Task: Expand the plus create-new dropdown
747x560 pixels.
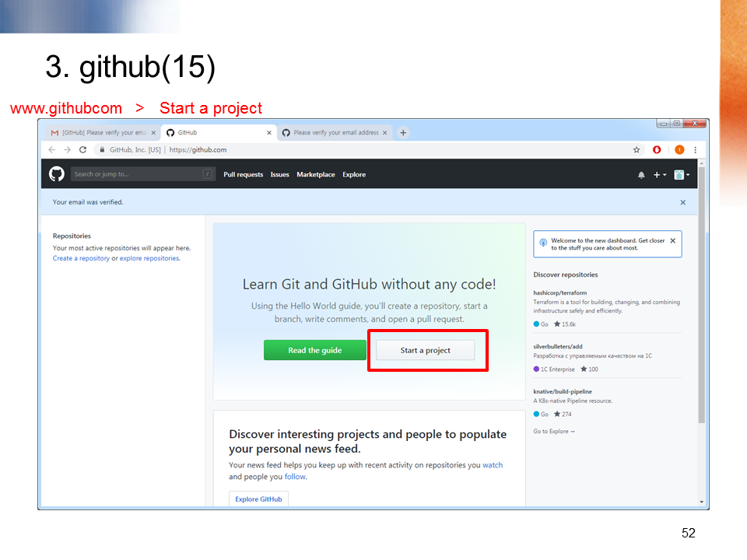Action: tap(660, 175)
